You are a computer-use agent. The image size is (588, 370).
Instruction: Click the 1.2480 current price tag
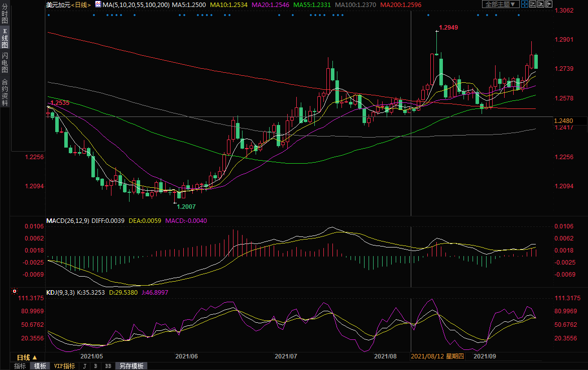tap(563, 120)
